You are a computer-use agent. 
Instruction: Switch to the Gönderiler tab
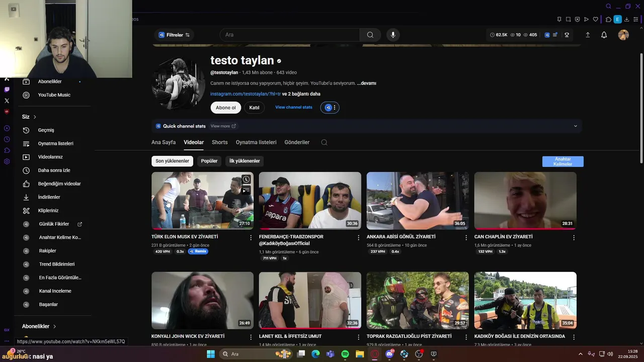point(297,142)
